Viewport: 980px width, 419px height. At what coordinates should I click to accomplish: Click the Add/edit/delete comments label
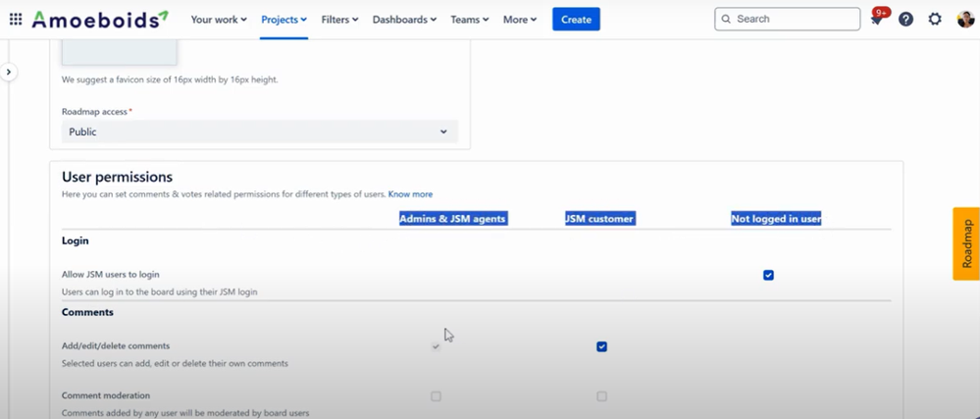(116, 345)
